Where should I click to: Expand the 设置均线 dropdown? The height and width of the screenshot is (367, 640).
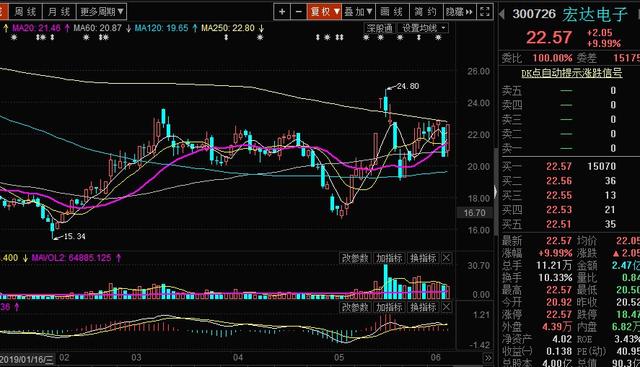pos(424,28)
